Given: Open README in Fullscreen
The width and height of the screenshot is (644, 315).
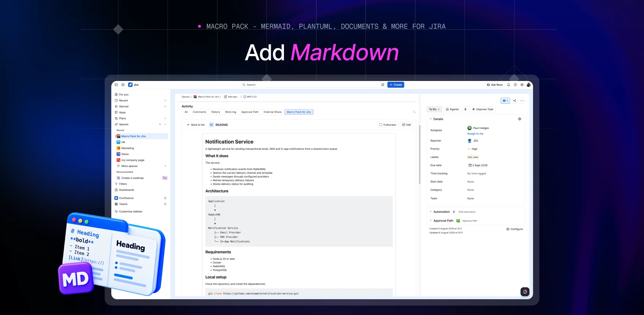Looking at the screenshot, I should point(388,125).
